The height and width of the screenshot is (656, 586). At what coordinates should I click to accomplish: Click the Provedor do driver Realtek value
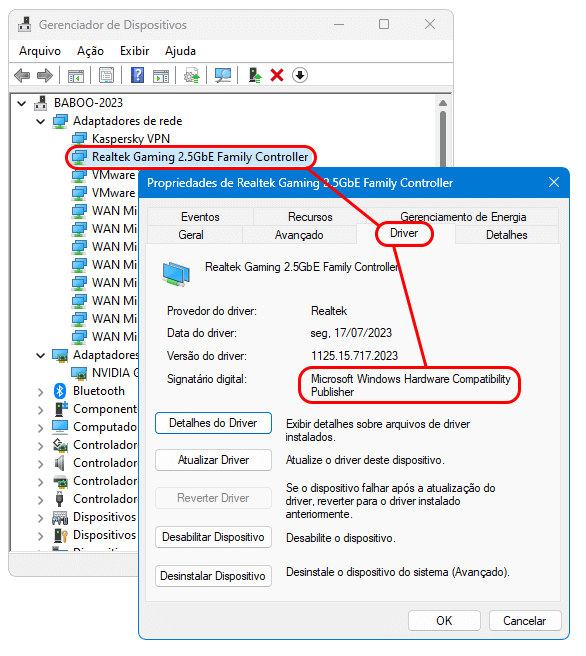(329, 311)
